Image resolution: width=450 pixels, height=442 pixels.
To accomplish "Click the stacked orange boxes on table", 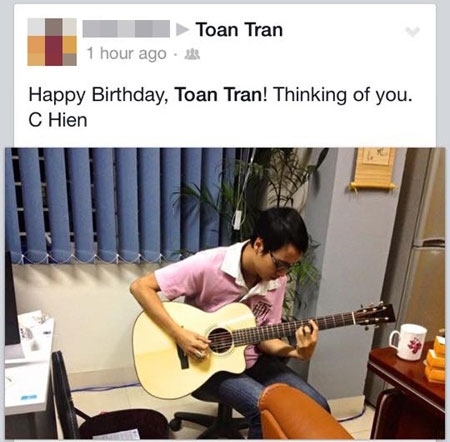I will click(x=435, y=360).
